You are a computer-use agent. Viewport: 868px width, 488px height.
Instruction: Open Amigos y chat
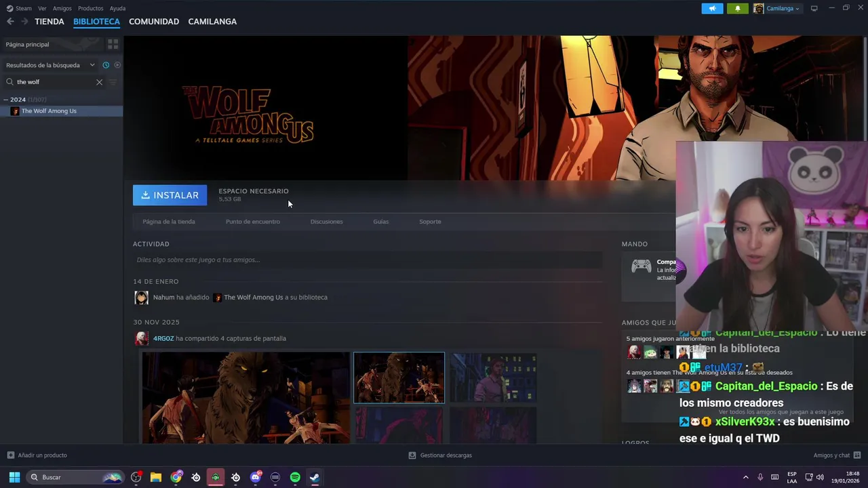[837, 455]
